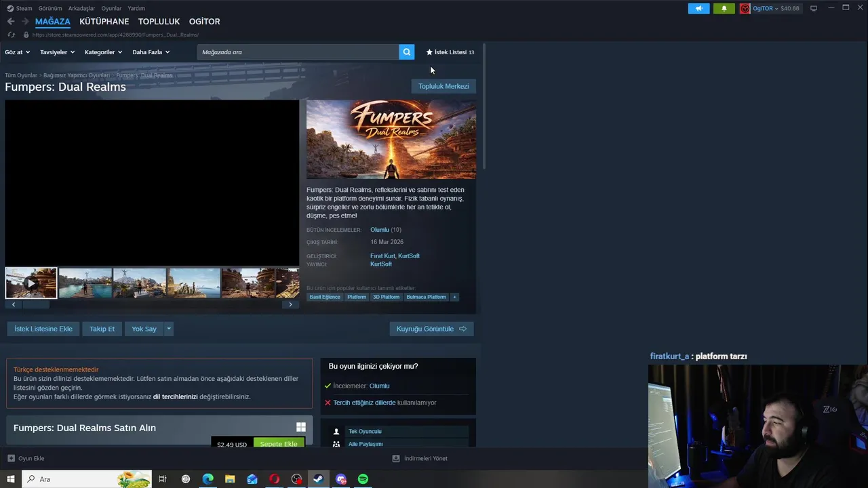
Task: Click the Olumlu review summary link
Action: point(380,230)
